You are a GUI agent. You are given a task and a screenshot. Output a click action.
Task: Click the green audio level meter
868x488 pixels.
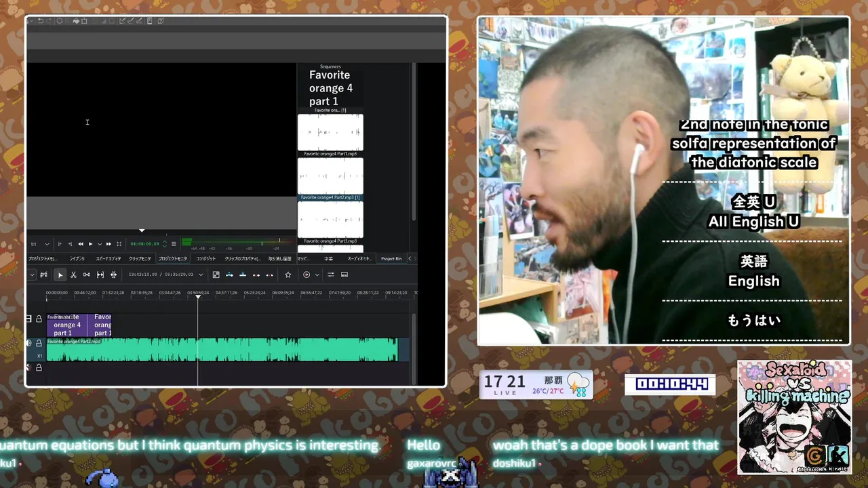(239, 242)
